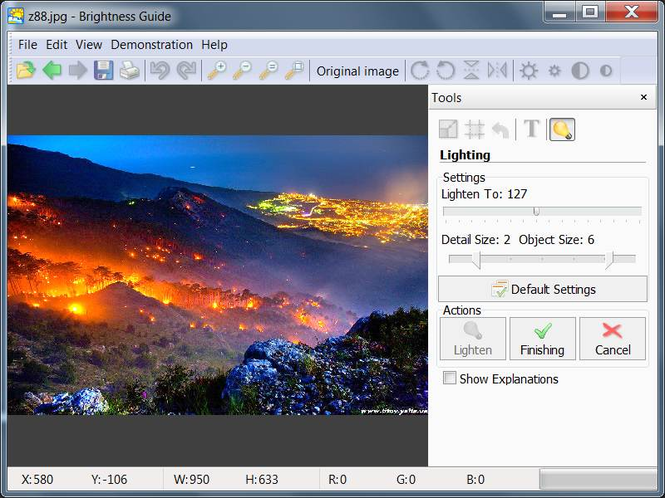Decrease brightness with the small sun icon
Image resolution: width=665 pixels, height=498 pixels.
[554, 70]
